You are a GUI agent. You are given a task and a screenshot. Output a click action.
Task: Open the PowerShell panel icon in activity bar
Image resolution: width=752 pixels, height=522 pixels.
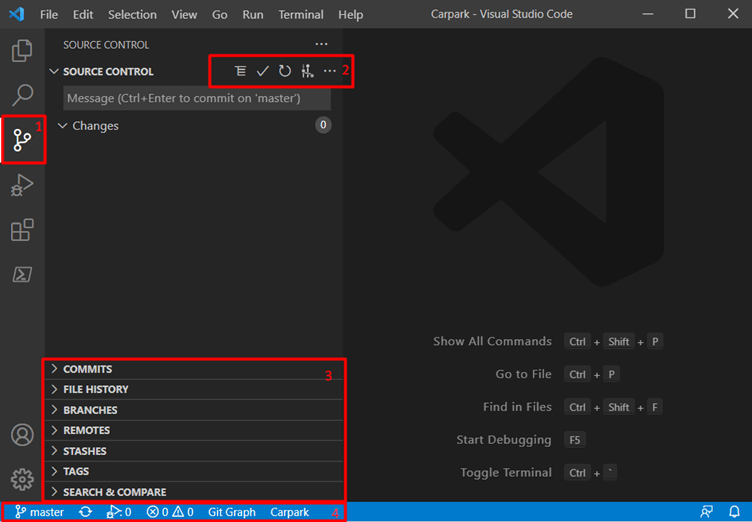pos(22,274)
